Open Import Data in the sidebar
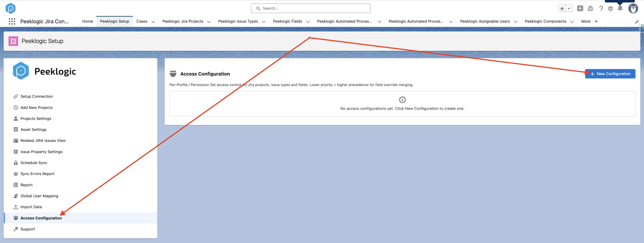 pyautogui.click(x=31, y=207)
